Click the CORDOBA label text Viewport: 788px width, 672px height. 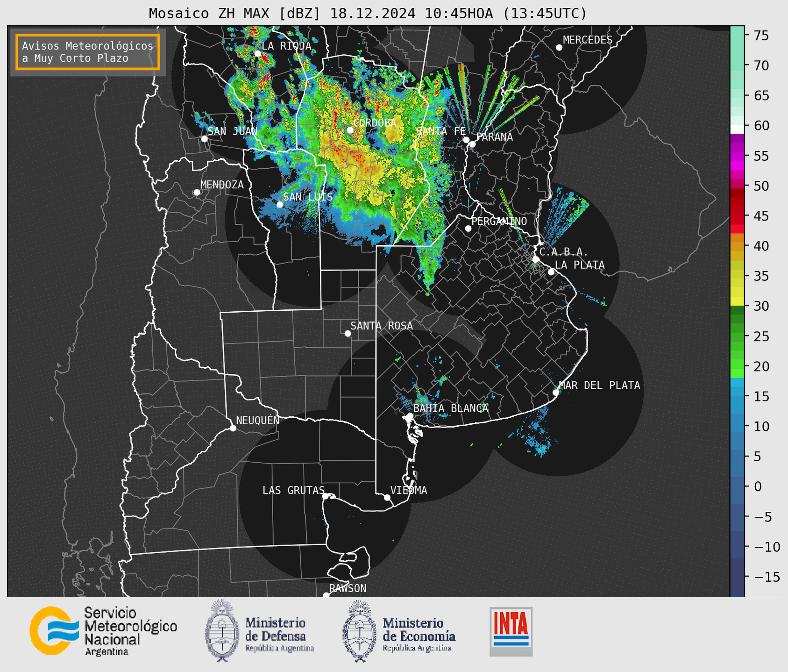click(375, 123)
